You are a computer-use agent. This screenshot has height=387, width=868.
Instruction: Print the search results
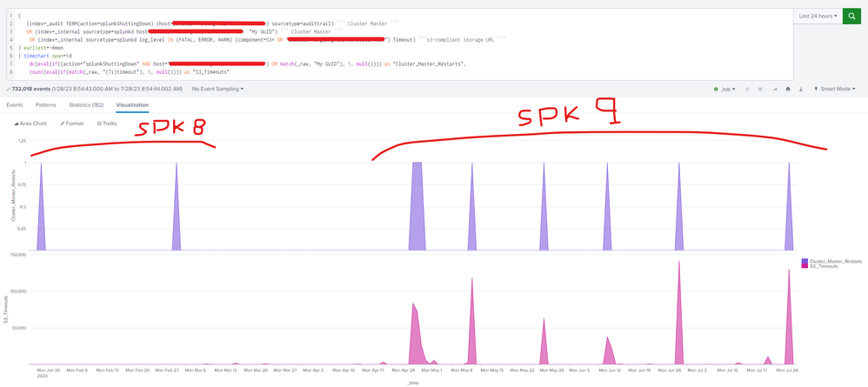(788, 89)
